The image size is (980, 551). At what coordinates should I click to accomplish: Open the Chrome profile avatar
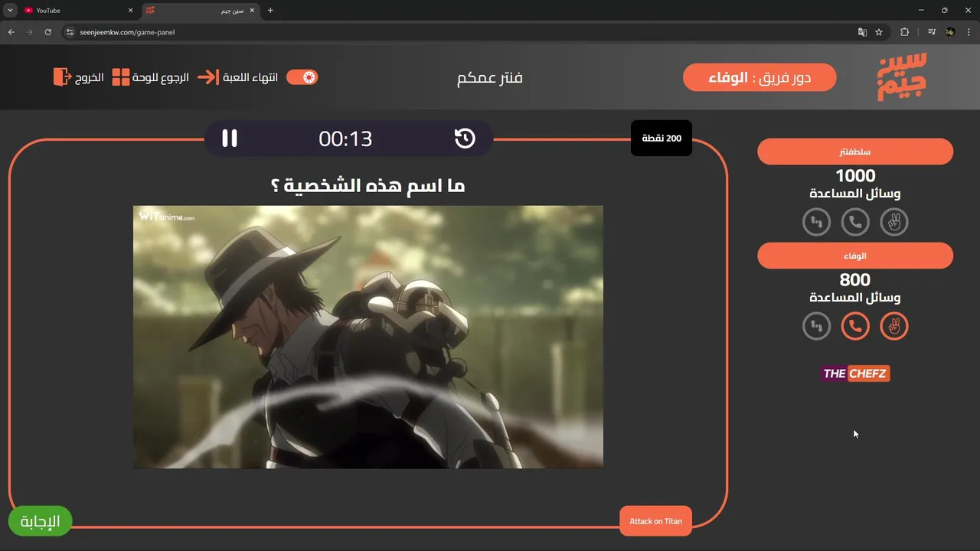pyautogui.click(x=950, y=32)
